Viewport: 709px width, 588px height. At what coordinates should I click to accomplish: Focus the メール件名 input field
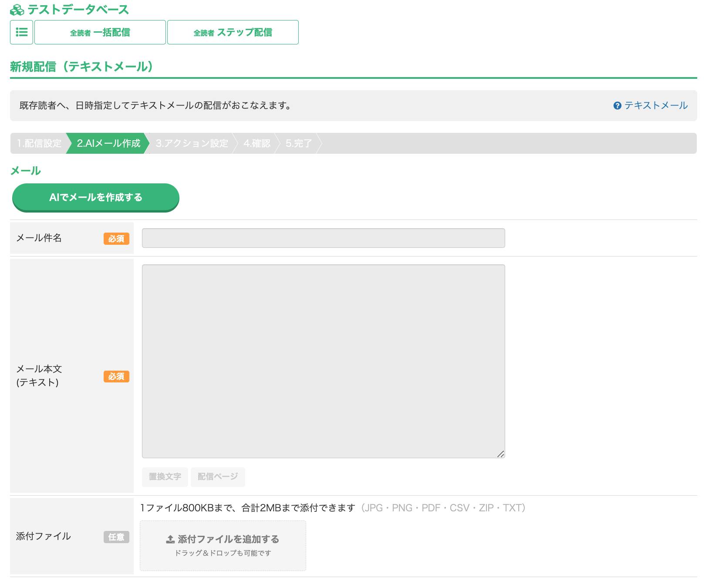pos(323,238)
